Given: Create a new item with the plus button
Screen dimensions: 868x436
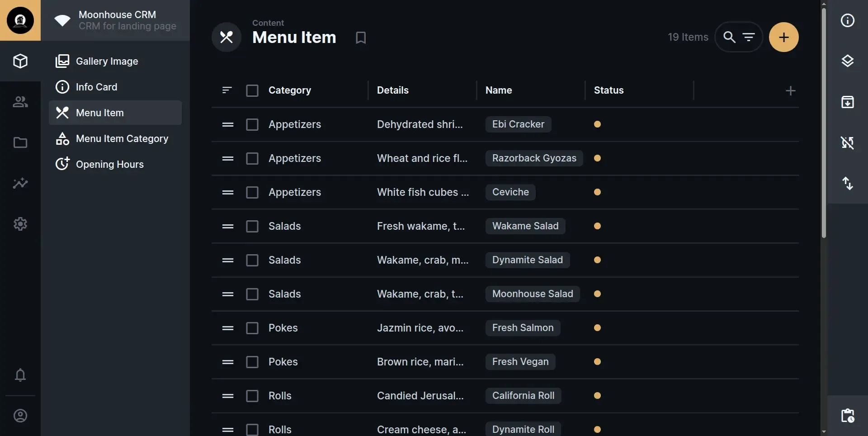Looking at the screenshot, I should click(783, 37).
